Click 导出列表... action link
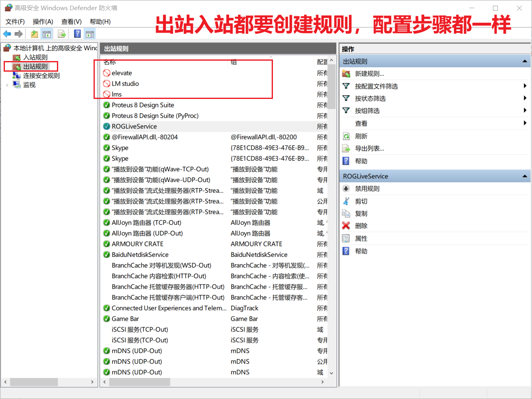Image resolution: width=532 pixels, height=399 pixels. pos(369,148)
